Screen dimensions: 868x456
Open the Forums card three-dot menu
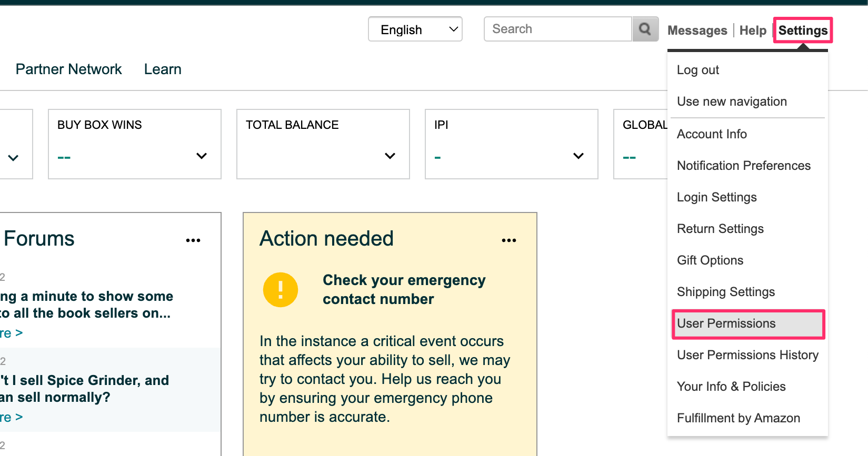click(193, 240)
